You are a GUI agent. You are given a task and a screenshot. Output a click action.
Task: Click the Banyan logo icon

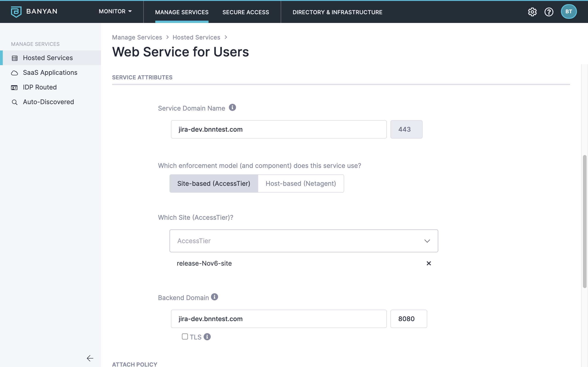pos(16,12)
